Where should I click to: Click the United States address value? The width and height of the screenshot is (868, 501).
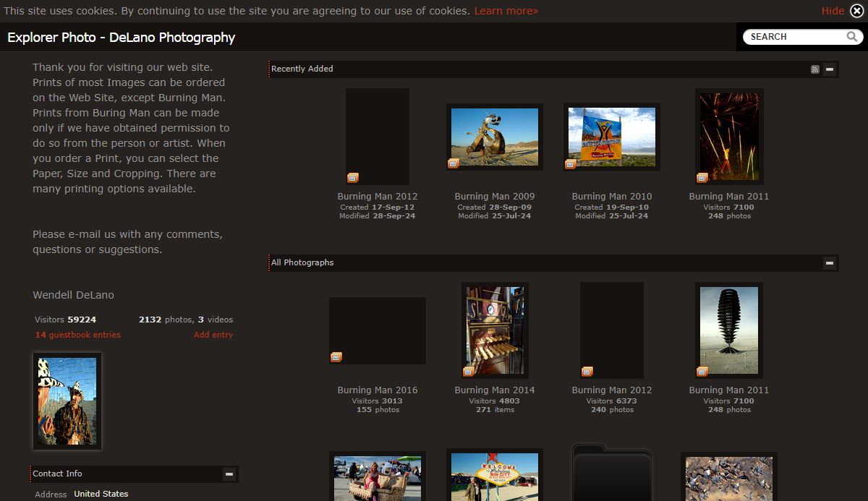(101, 494)
